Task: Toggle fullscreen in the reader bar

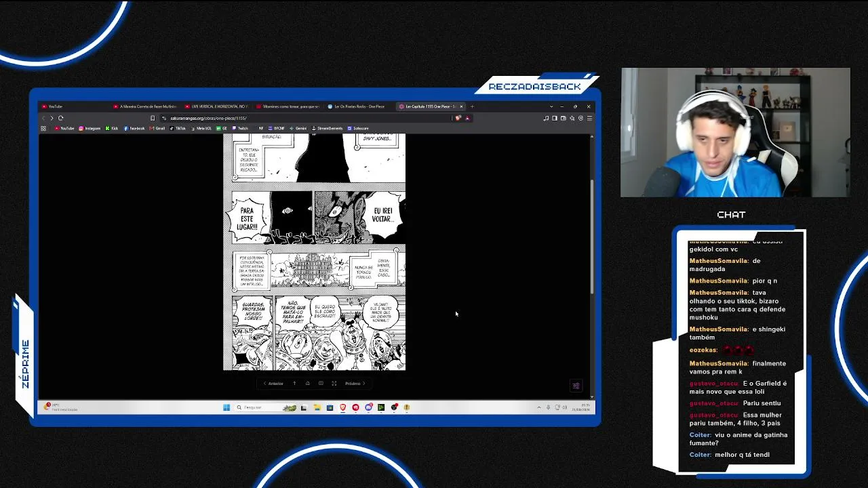Action: point(334,384)
